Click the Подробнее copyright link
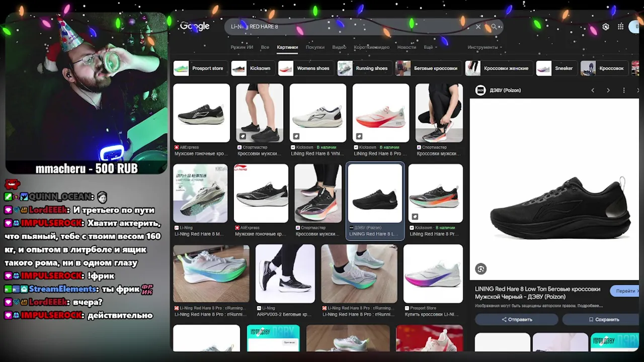 (x=590, y=306)
